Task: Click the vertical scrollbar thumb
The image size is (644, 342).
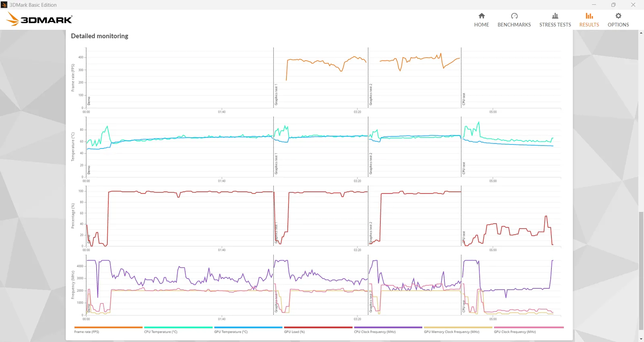Action: click(x=641, y=270)
